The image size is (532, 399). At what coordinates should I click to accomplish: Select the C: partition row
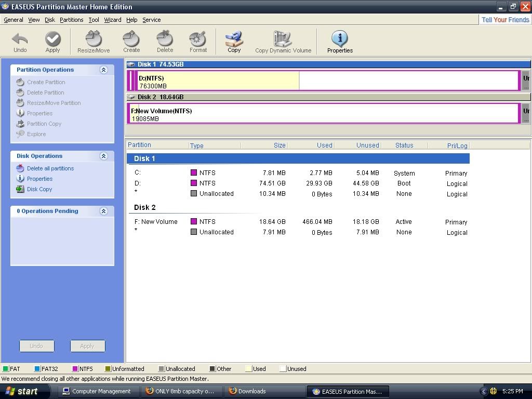[x=299, y=172]
